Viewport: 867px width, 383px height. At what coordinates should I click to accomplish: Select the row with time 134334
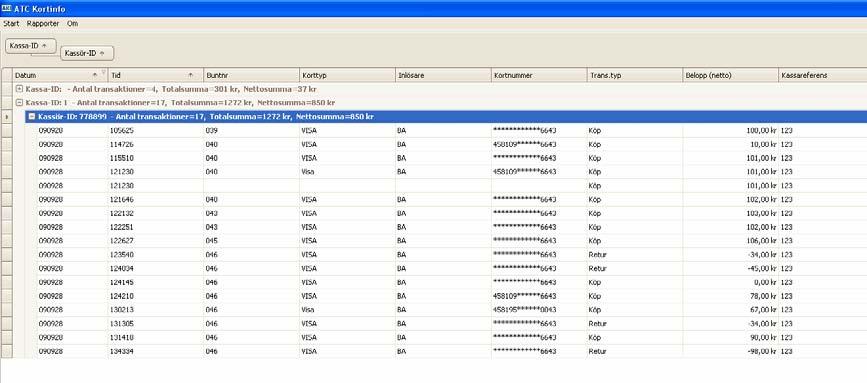452,351
